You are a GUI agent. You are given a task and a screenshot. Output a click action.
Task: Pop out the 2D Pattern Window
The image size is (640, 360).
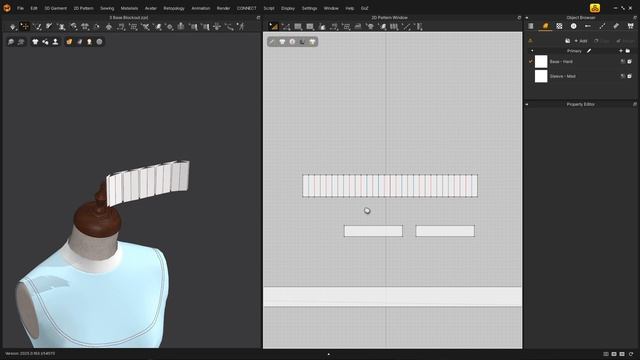(519, 18)
